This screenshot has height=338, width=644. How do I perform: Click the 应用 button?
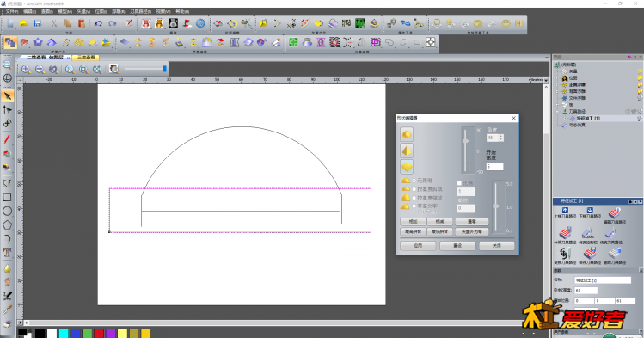tap(418, 246)
